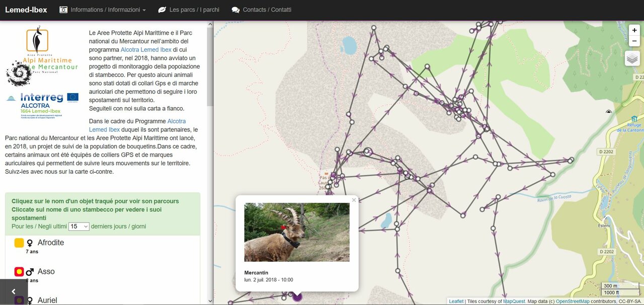
Task: Zoom out on the map
Action: click(x=634, y=41)
